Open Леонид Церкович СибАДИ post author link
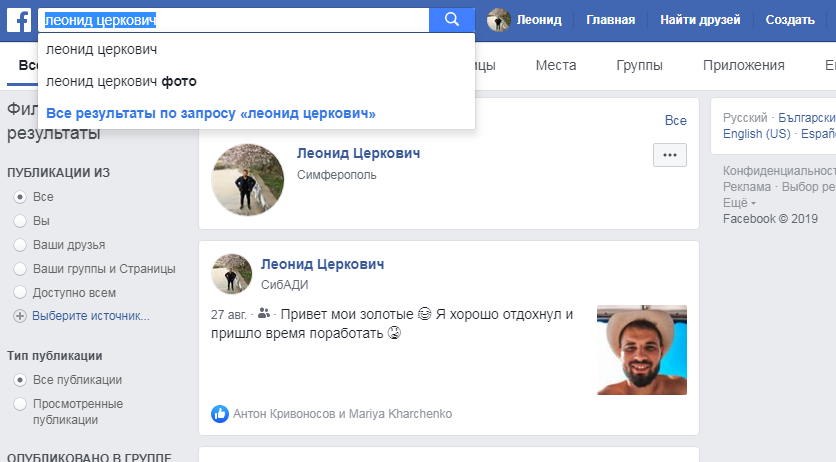Viewport: 836px width, 462px height. click(x=323, y=264)
